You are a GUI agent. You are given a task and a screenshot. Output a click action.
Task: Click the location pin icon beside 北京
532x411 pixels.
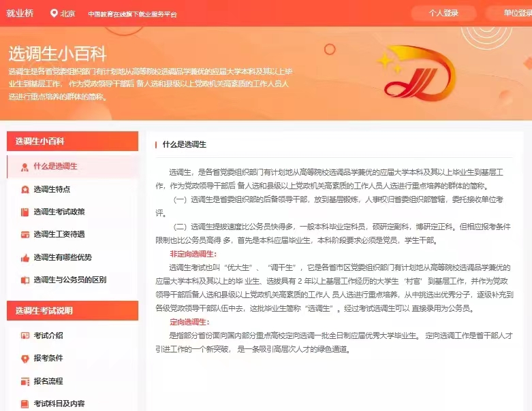pos(54,13)
